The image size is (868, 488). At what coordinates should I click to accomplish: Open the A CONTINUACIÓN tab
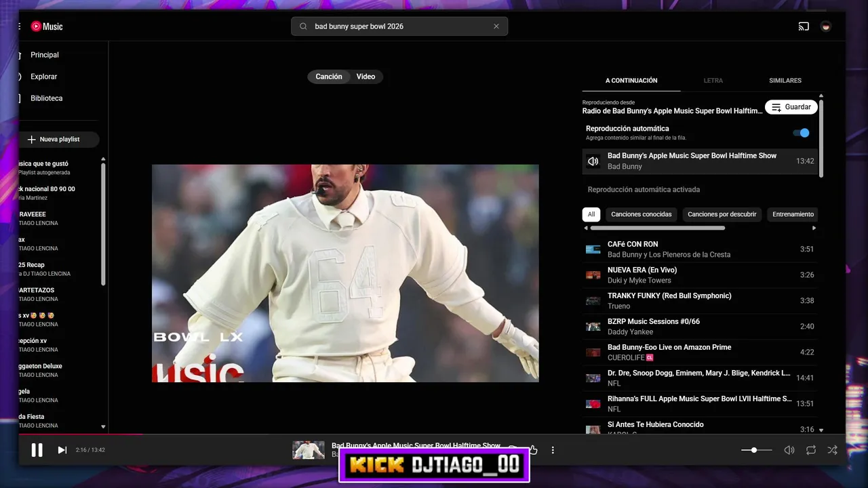click(631, 81)
